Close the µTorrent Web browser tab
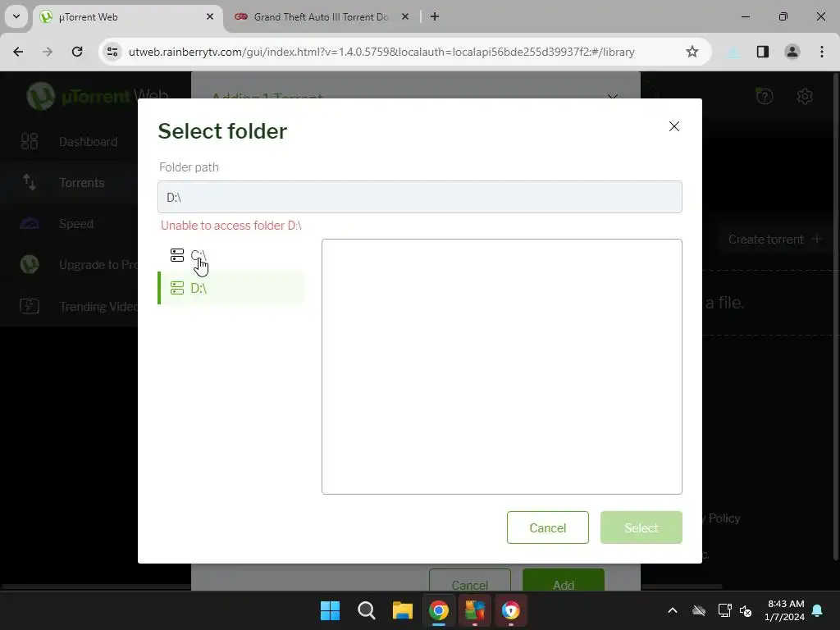Screen dimensions: 840x630 (x=210, y=17)
